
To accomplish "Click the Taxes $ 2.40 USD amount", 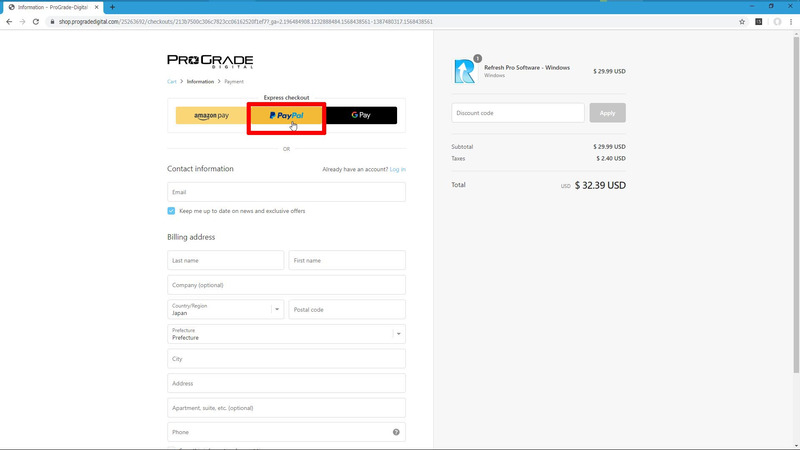I will 611,158.
